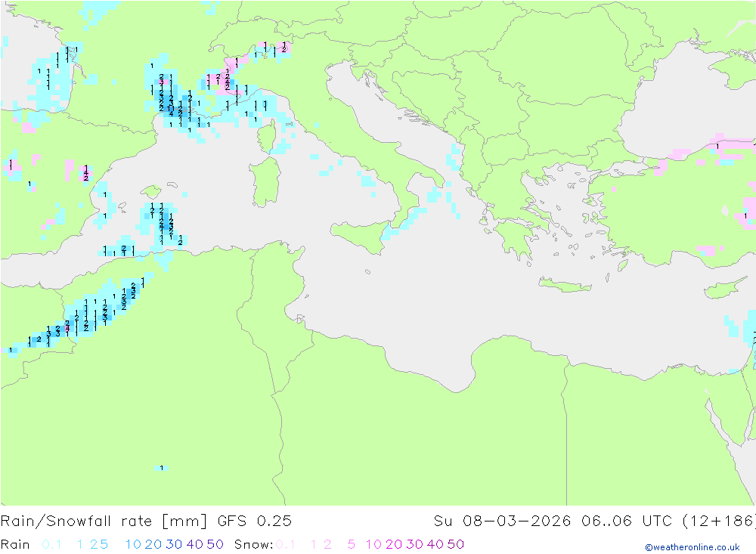Click the '(12+186)' forecast offset text

718,521
